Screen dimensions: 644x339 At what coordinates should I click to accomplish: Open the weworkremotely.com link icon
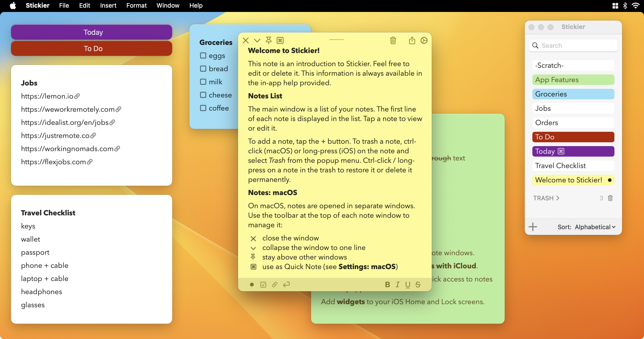click(119, 109)
